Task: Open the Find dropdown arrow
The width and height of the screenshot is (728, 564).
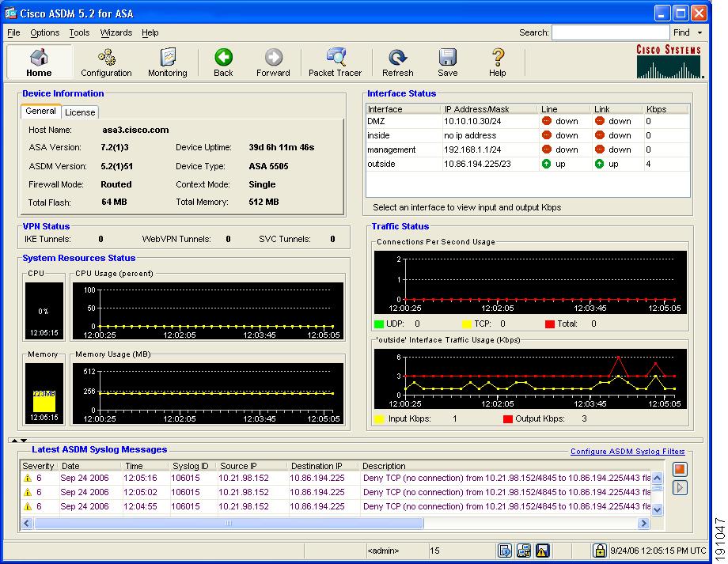Action: pos(700,33)
